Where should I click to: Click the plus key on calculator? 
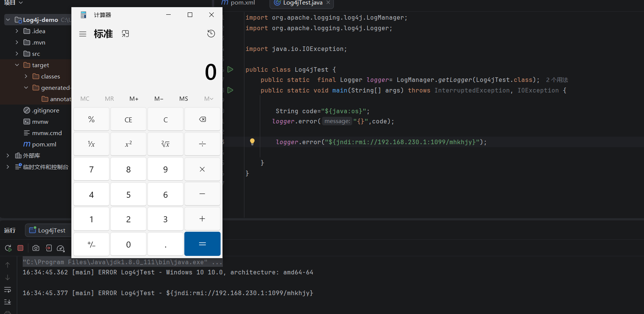click(x=202, y=219)
